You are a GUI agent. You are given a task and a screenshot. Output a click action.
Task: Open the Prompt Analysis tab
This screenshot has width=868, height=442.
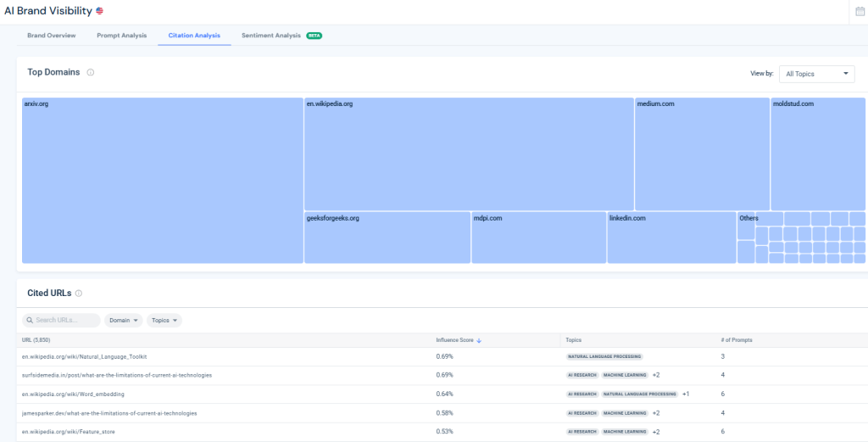point(121,36)
